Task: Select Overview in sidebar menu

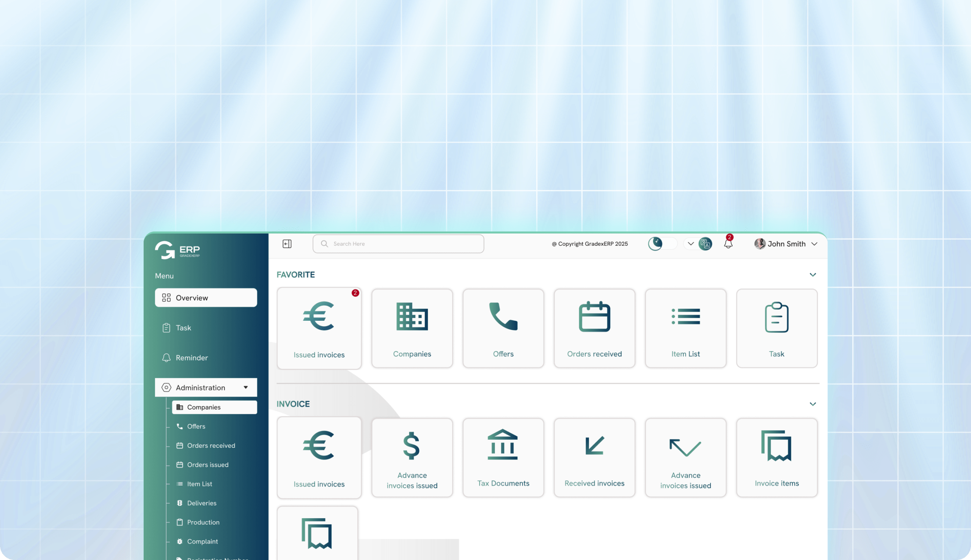Action: (x=206, y=298)
